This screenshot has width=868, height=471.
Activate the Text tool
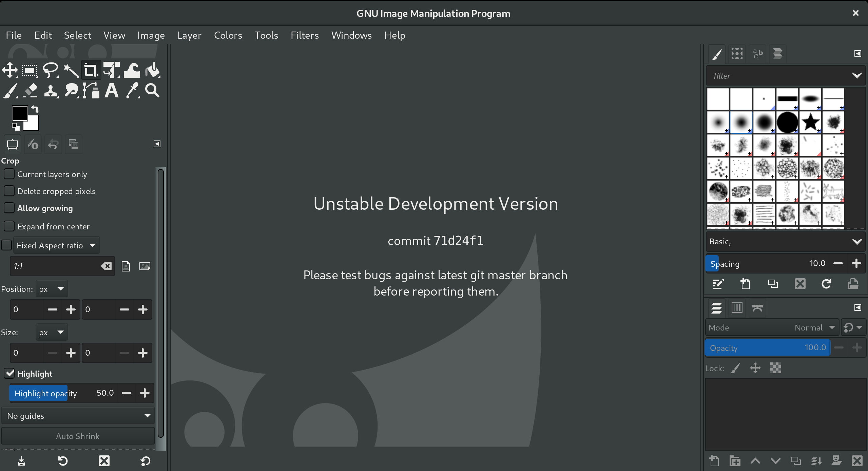111,90
